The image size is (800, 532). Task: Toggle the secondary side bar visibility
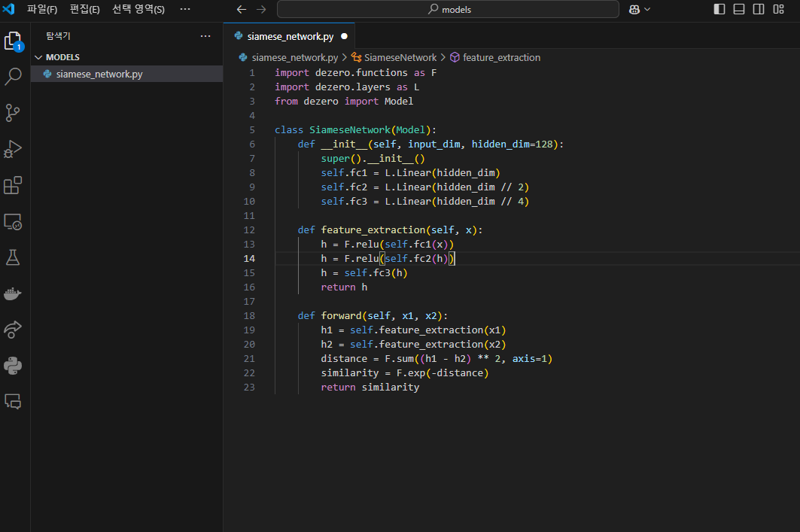(759, 9)
